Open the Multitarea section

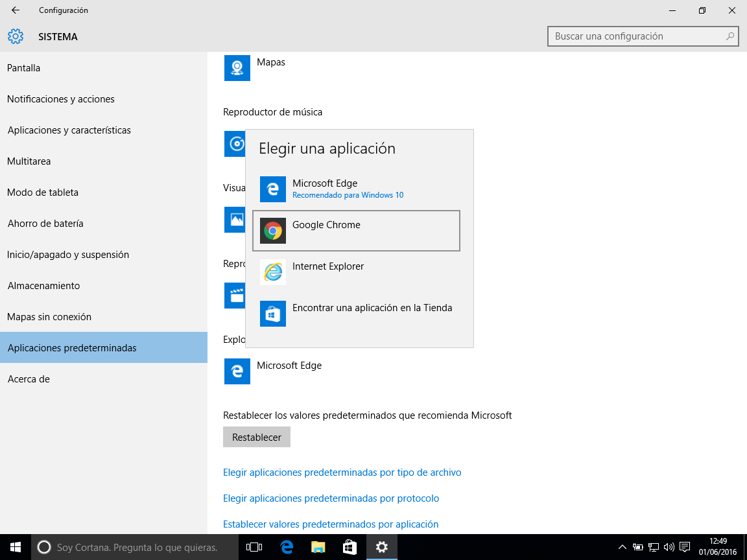(104, 161)
